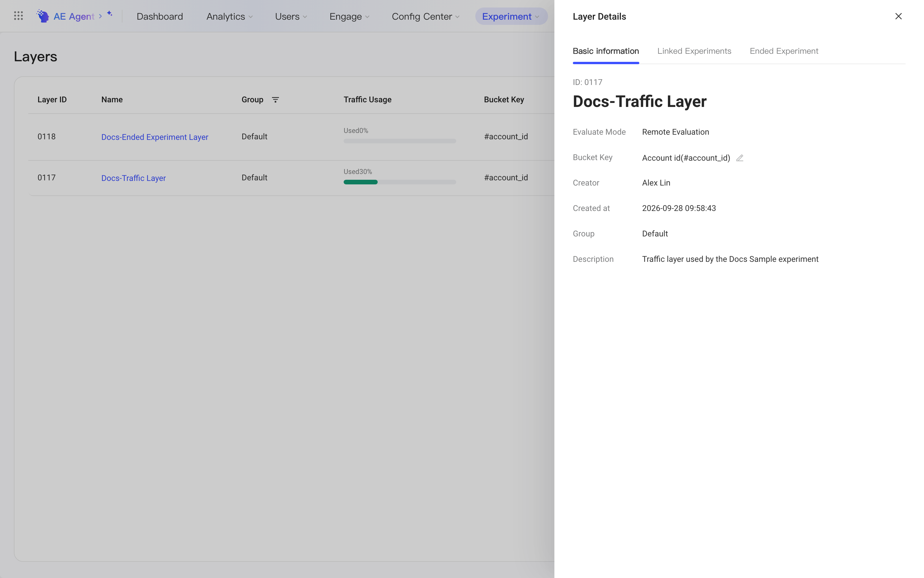924x578 pixels.
Task: Click the Account id(#account_id) value
Action: tap(686, 158)
